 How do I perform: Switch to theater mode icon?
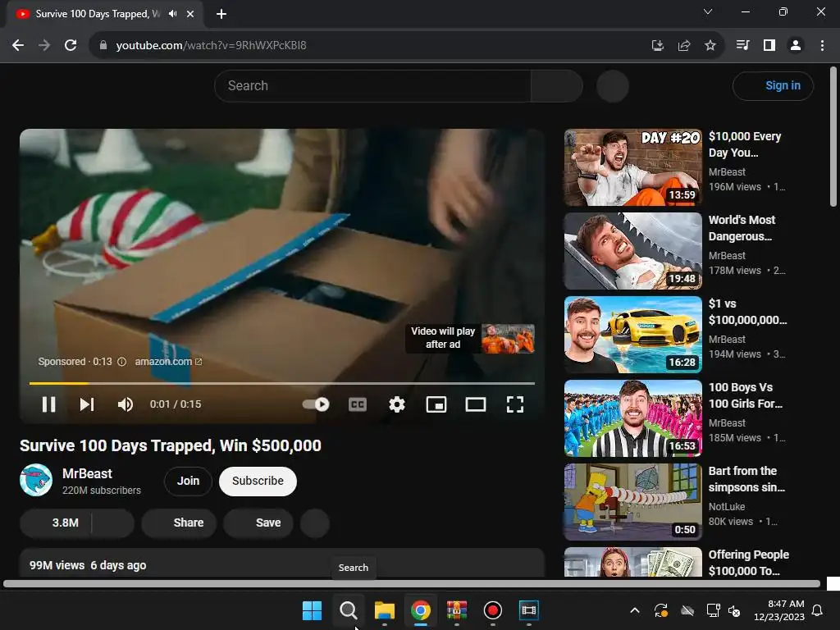pos(476,404)
